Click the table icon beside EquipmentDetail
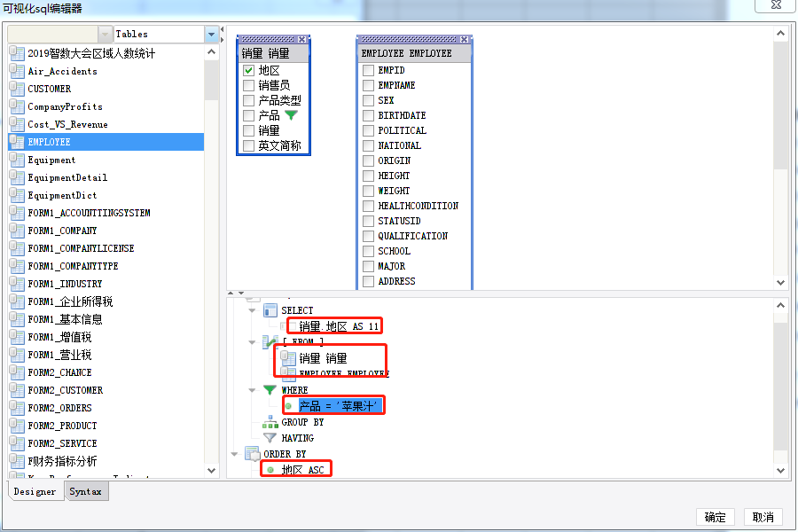The height and width of the screenshot is (532, 798). 17,177
